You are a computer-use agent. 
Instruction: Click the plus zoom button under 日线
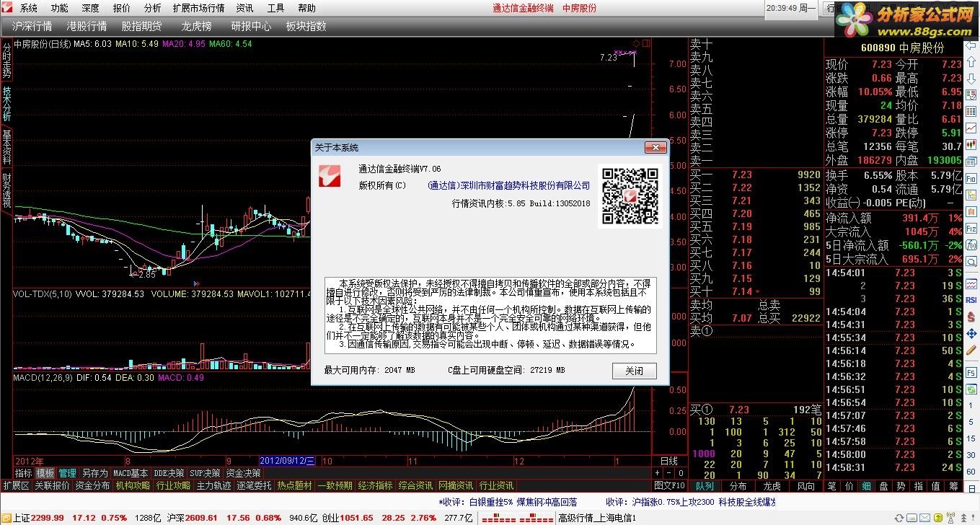click(657, 472)
